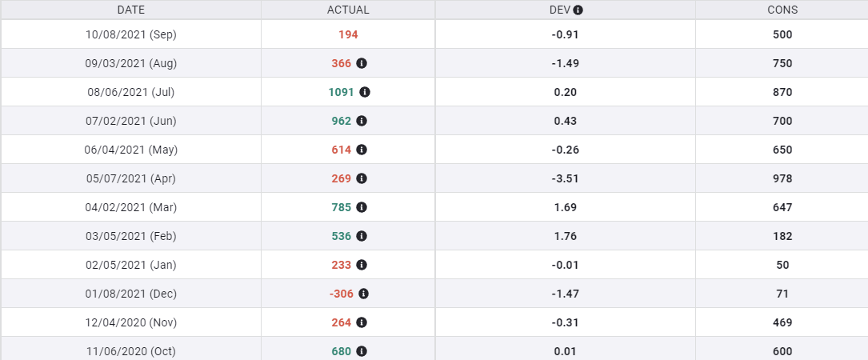The width and height of the screenshot is (868, 360).
Task: Click info icon next to 962 actual
Action: click(x=362, y=121)
